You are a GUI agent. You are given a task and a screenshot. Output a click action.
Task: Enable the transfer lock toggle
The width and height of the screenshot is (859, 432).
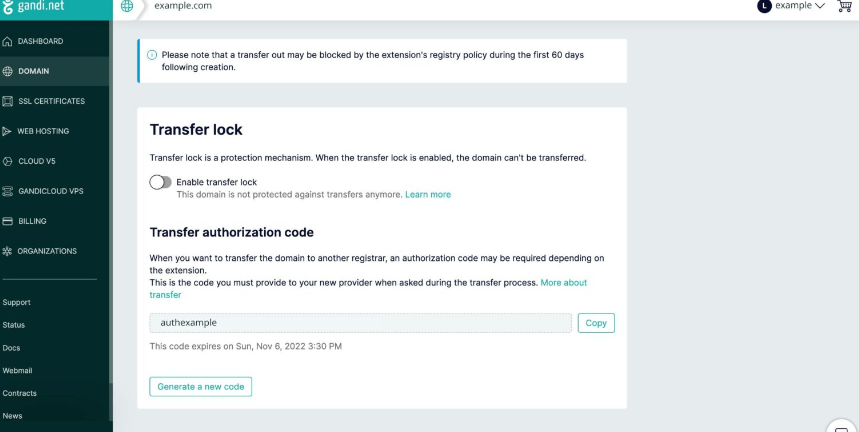click(x=160, y=182)
